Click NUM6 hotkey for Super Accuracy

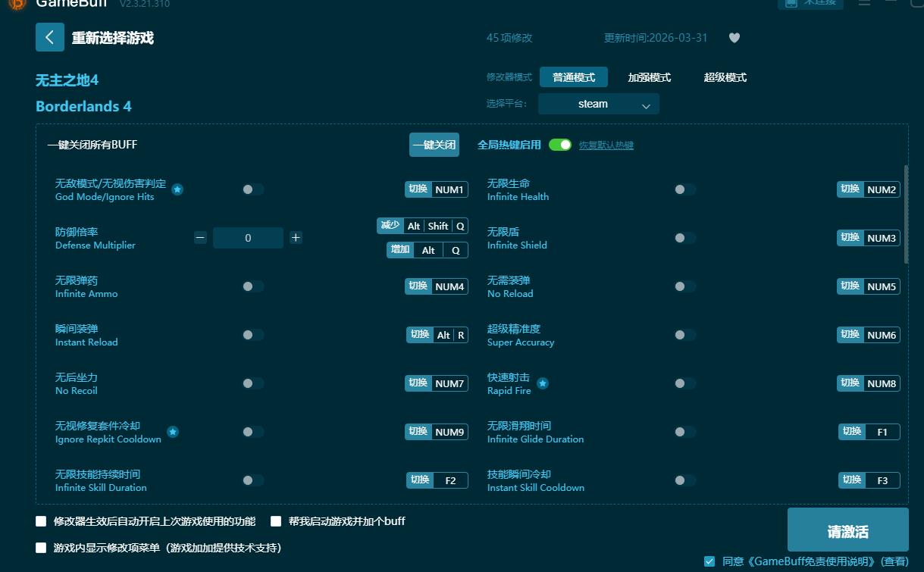click(x=869, y=335)
